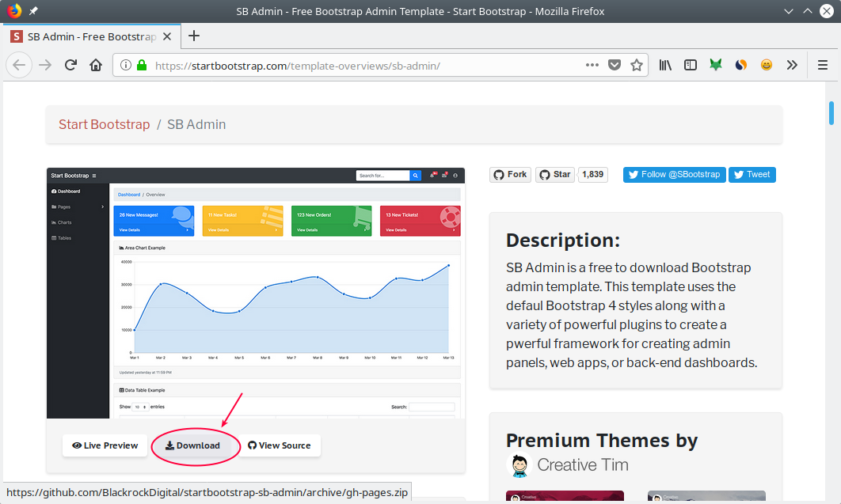Screen dimensions: 841x504
Task: Open the Firefox hamburger menu
Action: point(821,65)
